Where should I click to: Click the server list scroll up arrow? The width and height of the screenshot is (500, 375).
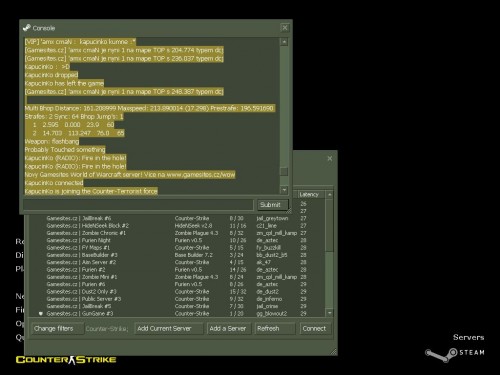[x=330, y=194]
